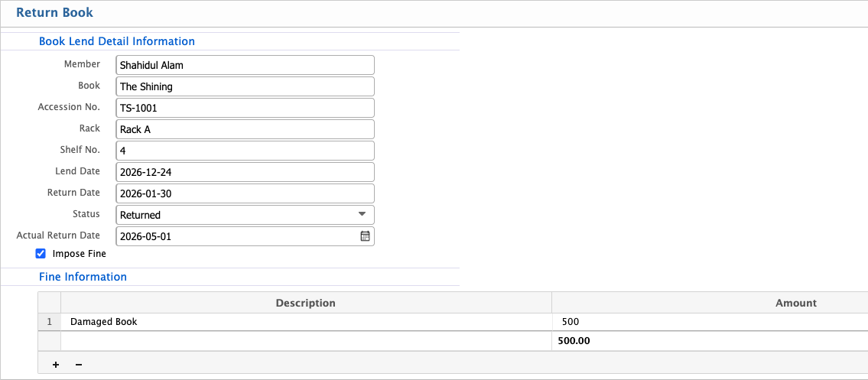Click the Lend Date field
868x380 pixels.
(x=245, y=172)
